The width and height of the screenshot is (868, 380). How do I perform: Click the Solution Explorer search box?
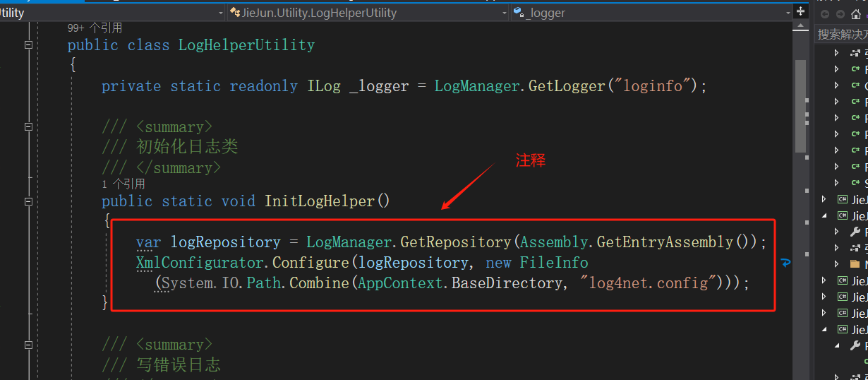tap(841, 34)
